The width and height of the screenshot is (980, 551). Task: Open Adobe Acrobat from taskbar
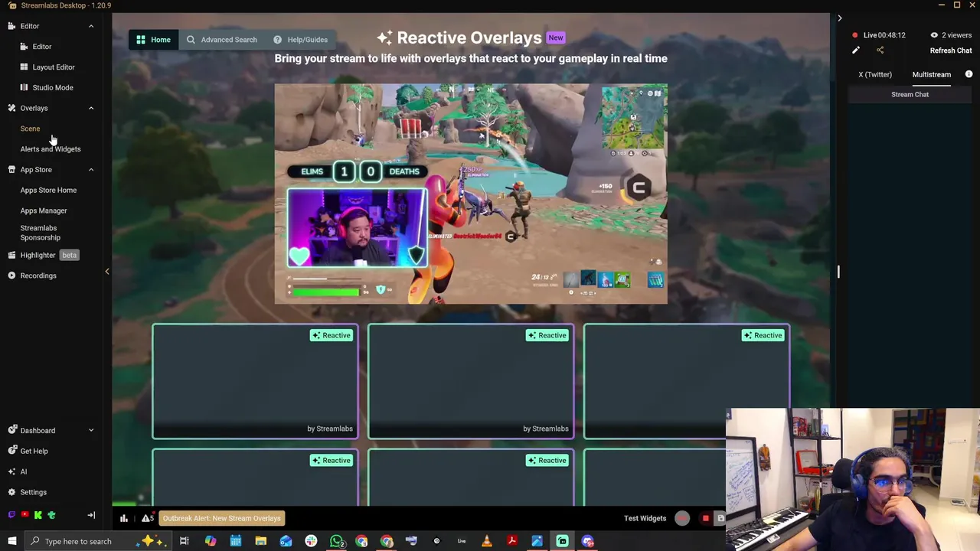click(x=511, y=541)
